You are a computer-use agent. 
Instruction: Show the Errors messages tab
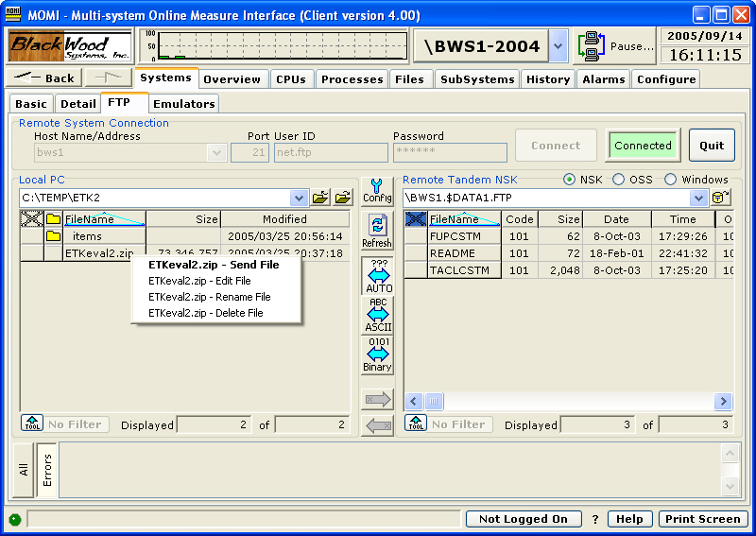coord(46,470)
